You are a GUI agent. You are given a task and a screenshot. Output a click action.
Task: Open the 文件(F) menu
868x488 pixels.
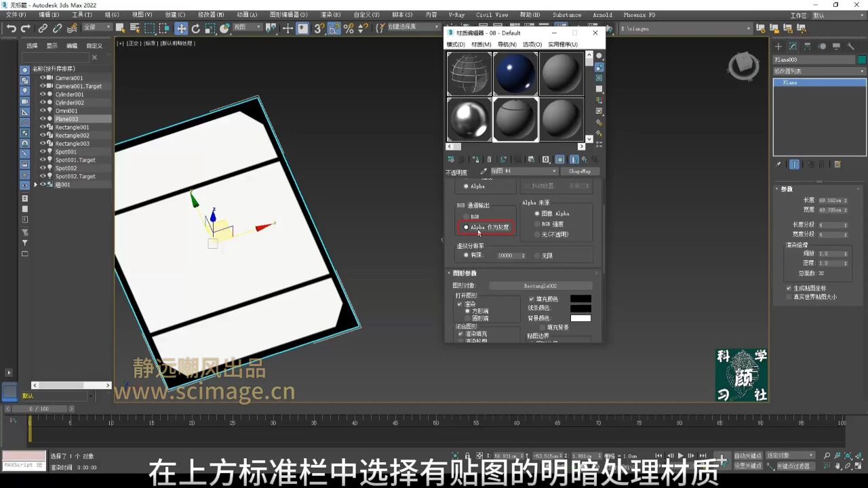[16, 14]
